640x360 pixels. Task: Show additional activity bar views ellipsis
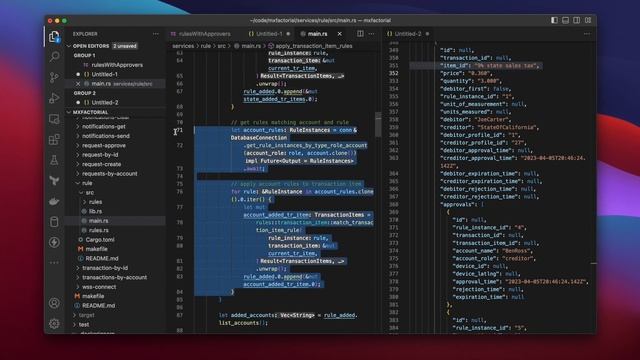[54, 262]
